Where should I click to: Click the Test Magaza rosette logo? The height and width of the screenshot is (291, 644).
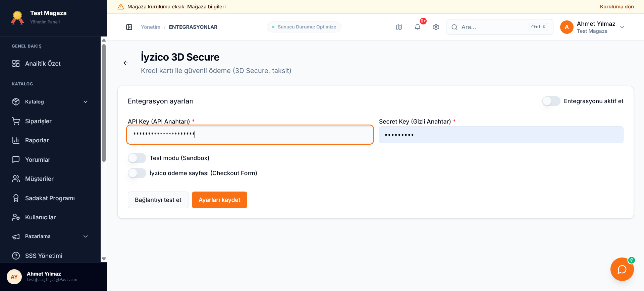(17, 17)
